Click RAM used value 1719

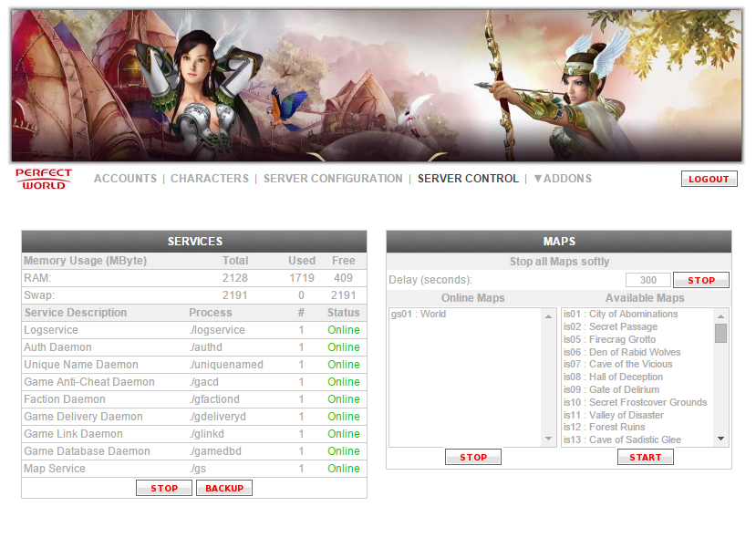point(302,278)
